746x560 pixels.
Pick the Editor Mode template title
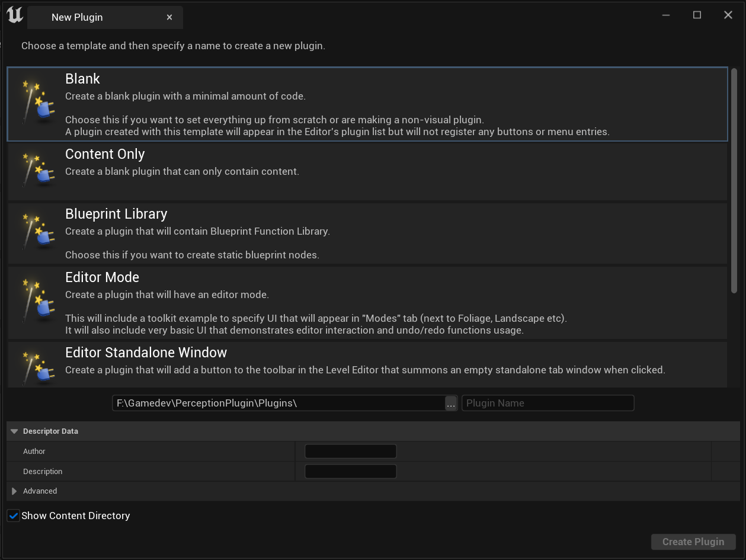pos(102,277)
